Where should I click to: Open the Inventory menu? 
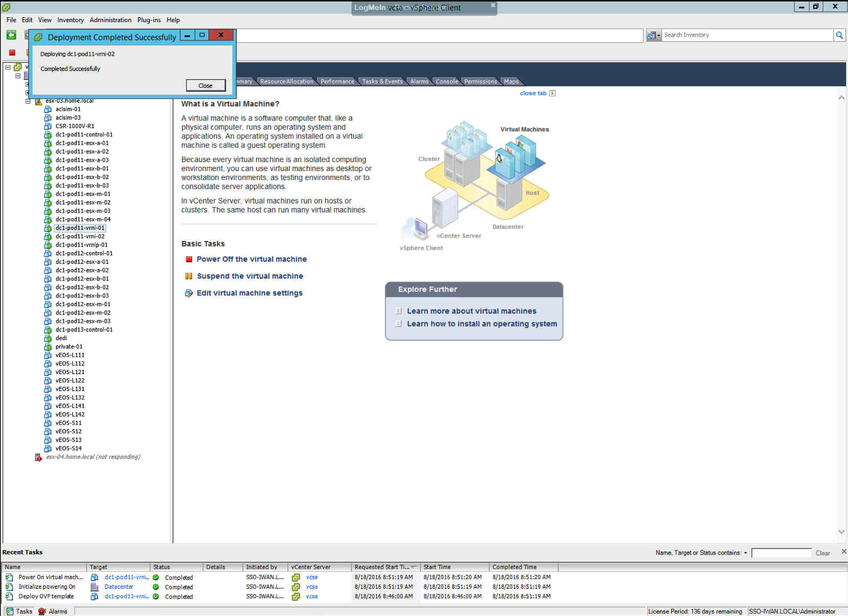[70, 20]
